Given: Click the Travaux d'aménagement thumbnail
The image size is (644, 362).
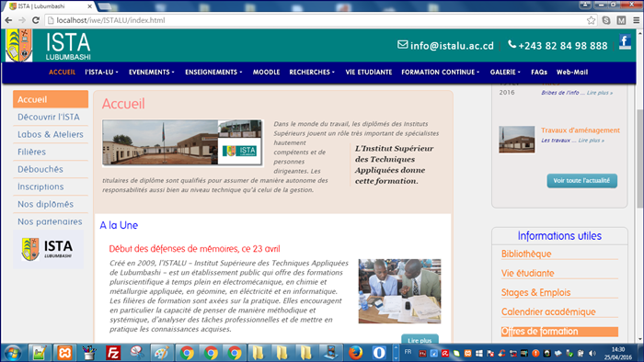Looking at the screenshot, I should click(x=517, y=140).
